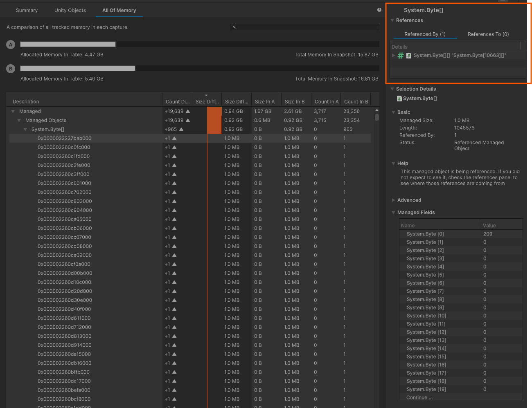
Task: Collapse the Managed Fields section
Action: [394, 212]
